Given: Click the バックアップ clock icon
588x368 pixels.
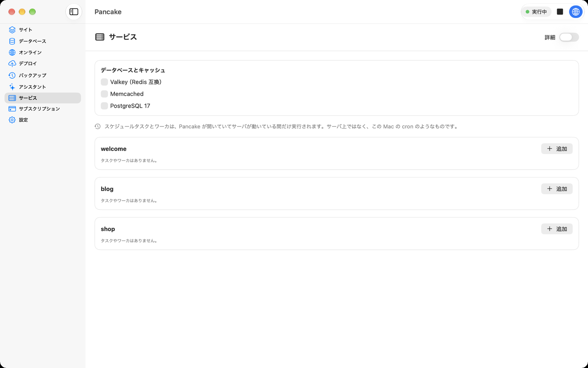Looking at the screenshot, I should click(12, 75).
